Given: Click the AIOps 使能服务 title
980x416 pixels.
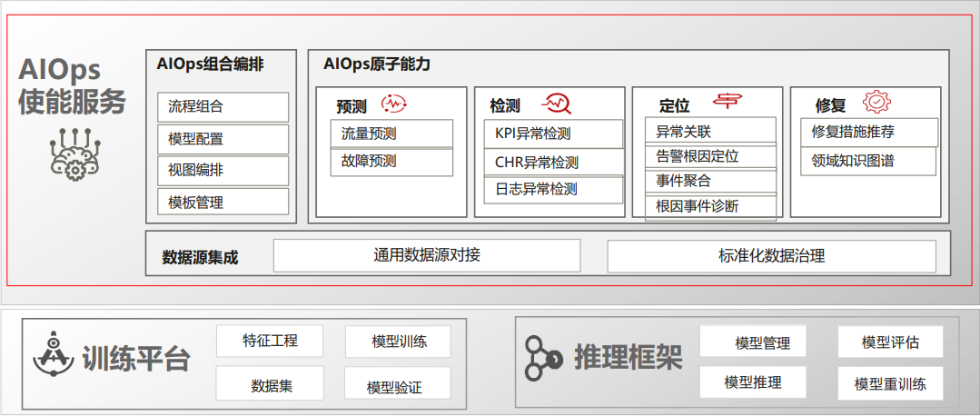Looking at the screenshot, I should [x=72, y=85].
